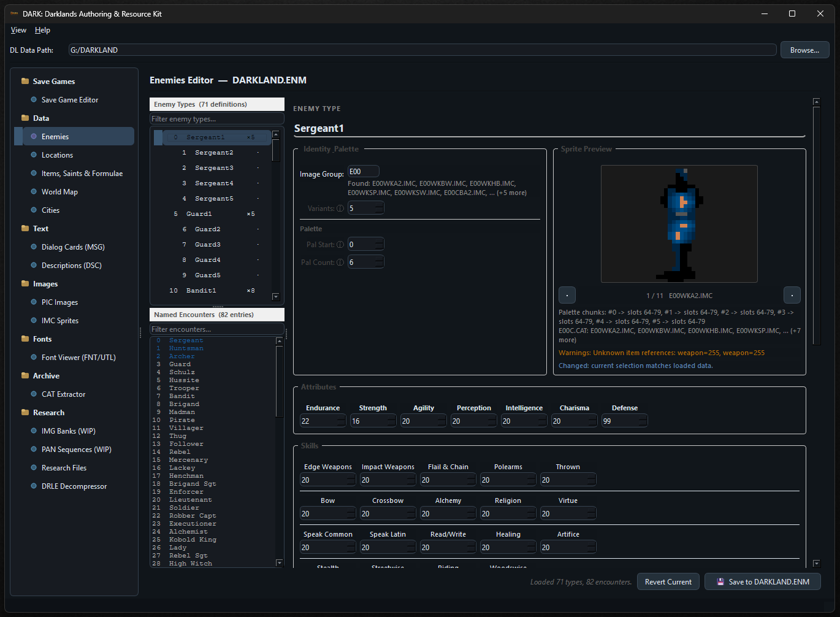Click the sprite preview image
The width and height of the screenshot is (840, 617).
(x=679, y=224)
